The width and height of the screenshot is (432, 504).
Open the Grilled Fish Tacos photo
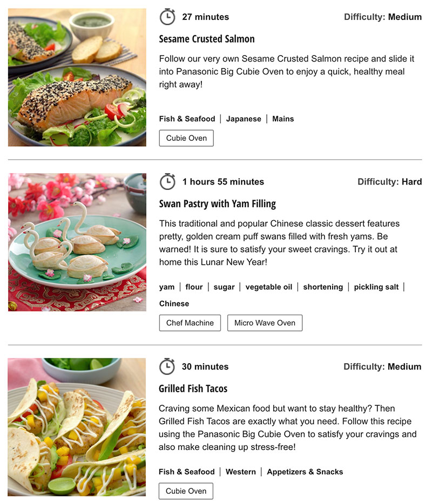point(77,427)
